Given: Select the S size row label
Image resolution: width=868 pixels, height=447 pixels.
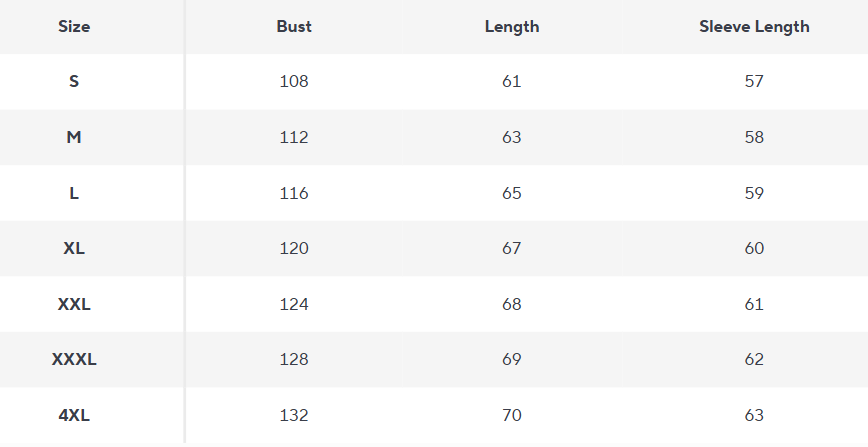Looking at the screenshot, I should [74, 82].
